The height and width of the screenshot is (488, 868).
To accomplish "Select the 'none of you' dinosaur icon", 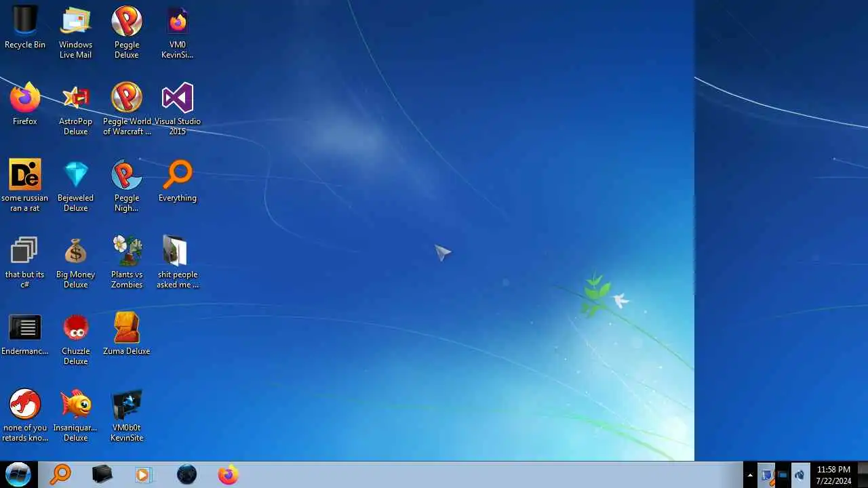I will tap(25, 415).
